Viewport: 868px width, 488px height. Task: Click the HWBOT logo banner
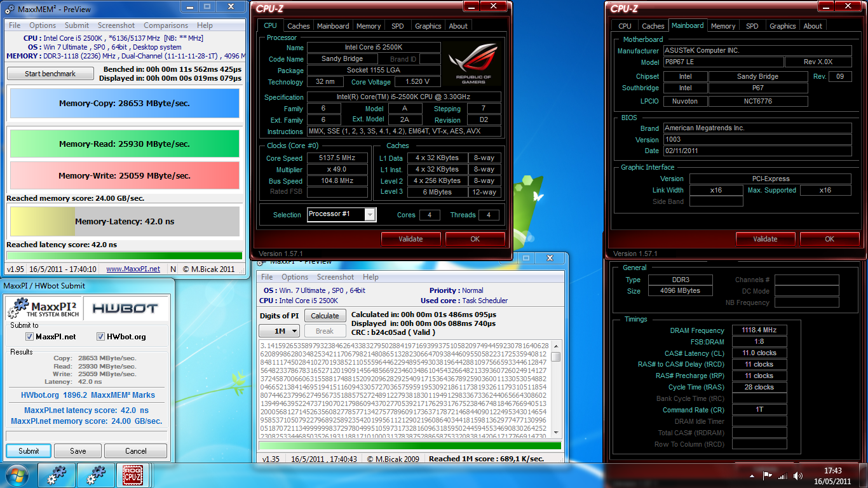point(125,308)
